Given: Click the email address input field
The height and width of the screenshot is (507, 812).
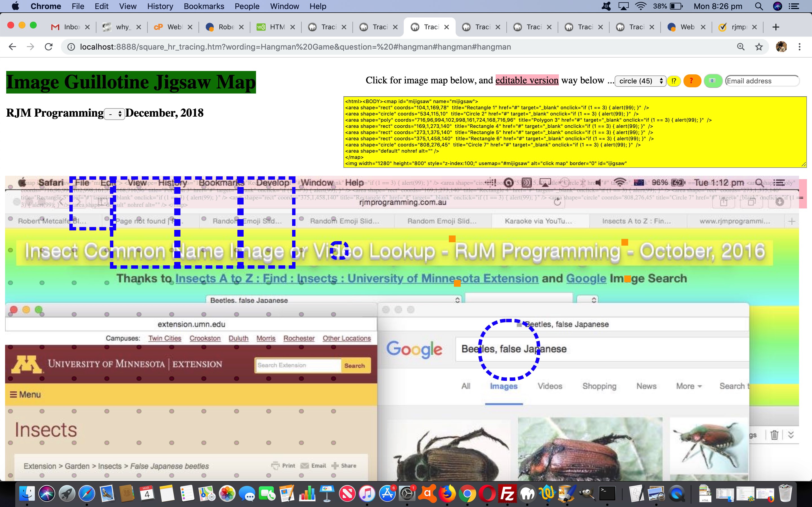Looking at the screenshot, I should point(762,81).
